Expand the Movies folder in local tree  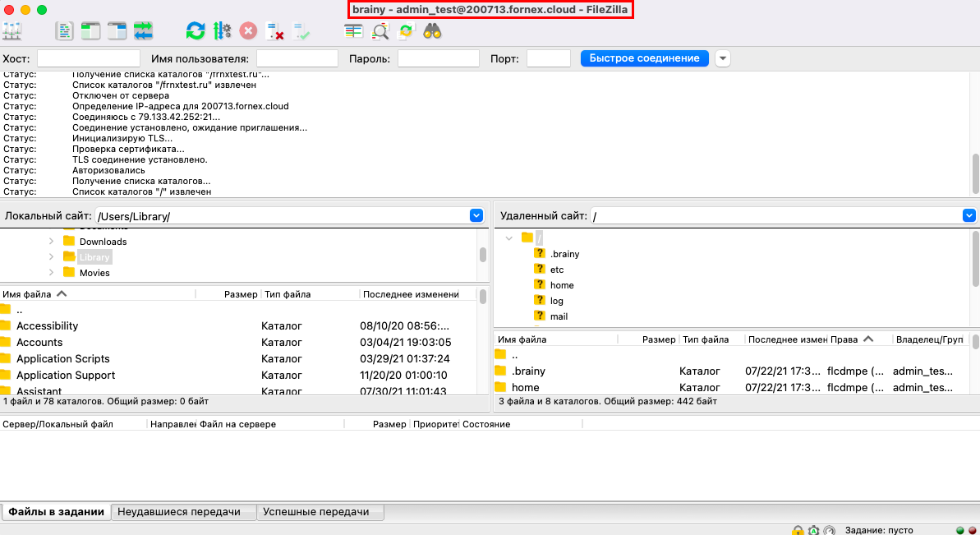tap(51, 273)
